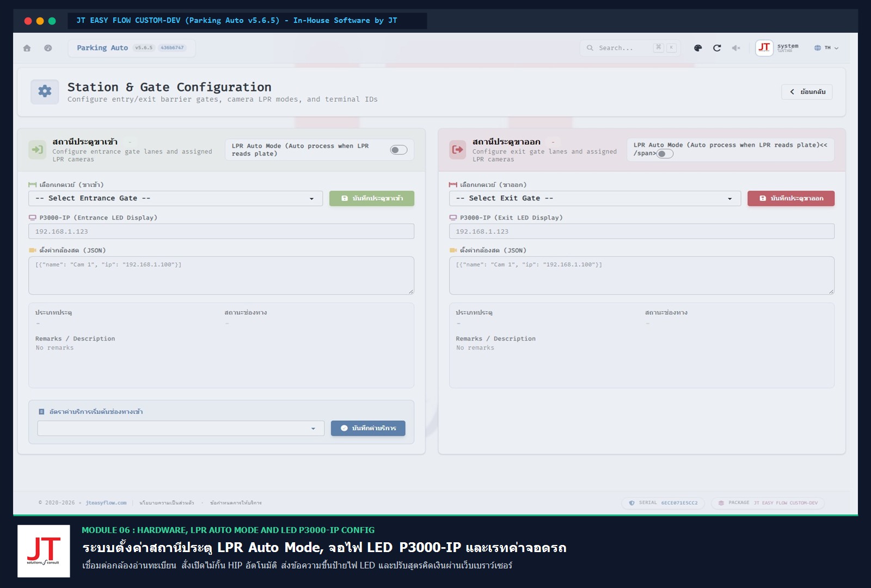Open the theme palette icon
The width and height of the screenshot is (871, 588).
click(x=698, y=48)
